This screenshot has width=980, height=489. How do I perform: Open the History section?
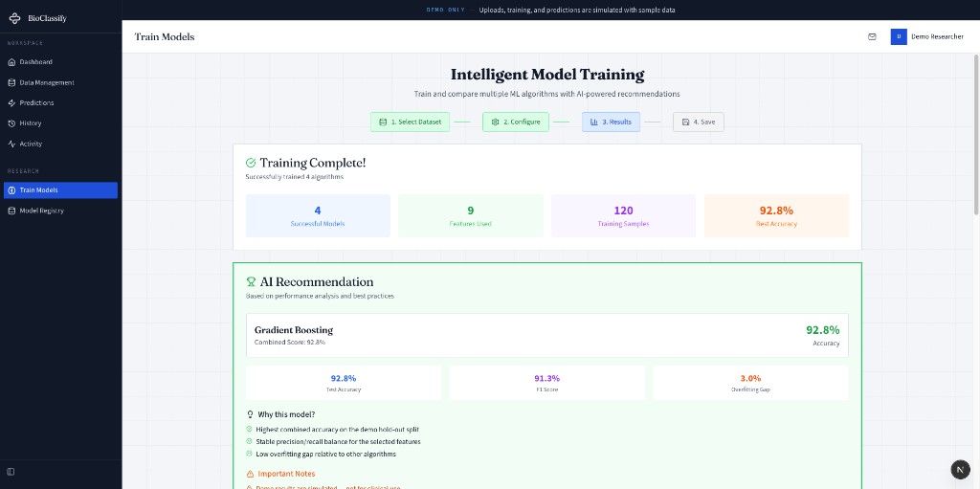60,123
